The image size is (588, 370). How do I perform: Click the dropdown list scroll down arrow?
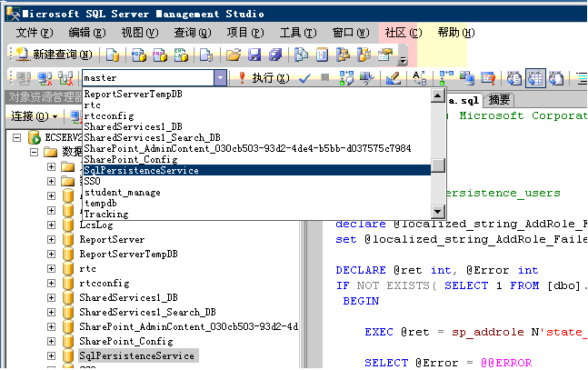pyautogui.click(x=438, y=212)
